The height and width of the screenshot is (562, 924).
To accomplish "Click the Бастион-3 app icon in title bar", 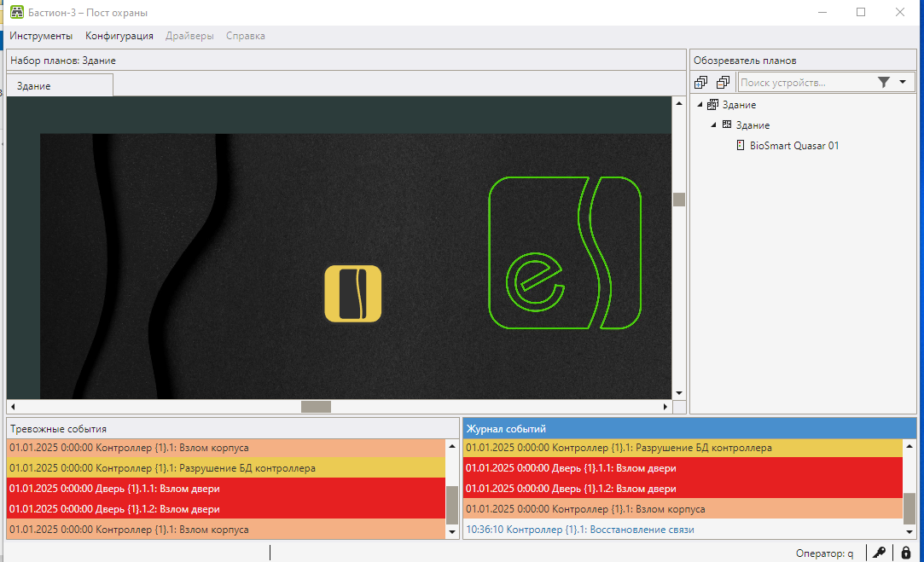I will coord(16,12).
